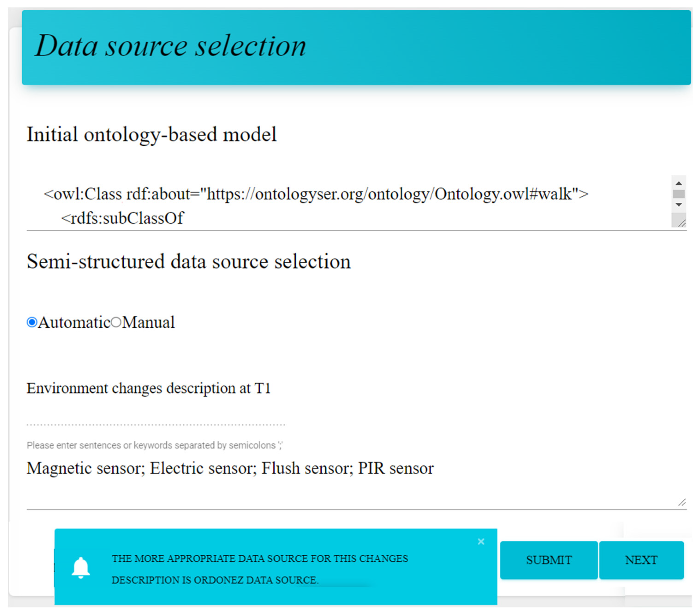Go to the next step with NEXT
Screen dimensions: 699x616
641,560
